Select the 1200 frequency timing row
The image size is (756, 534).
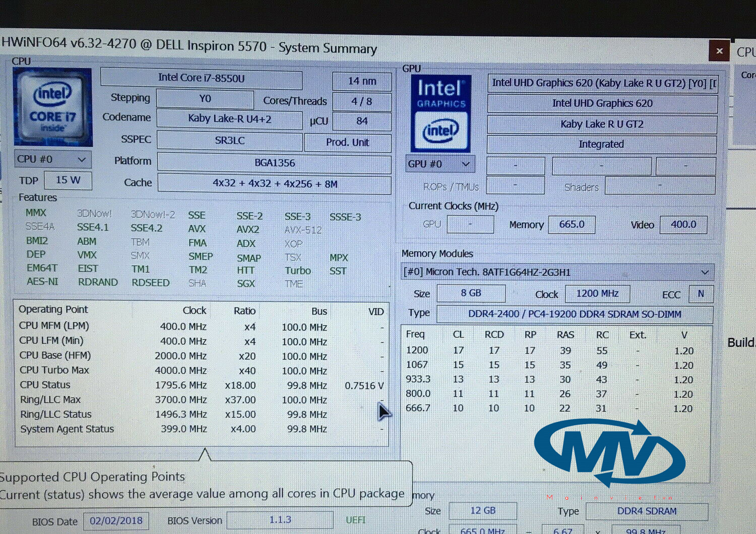(x=550, y=350)
